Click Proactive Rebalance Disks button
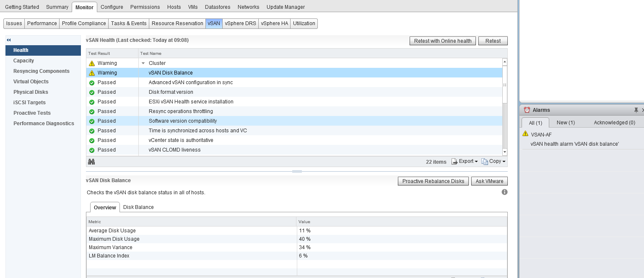644x278 pixels. coord(433,181)
